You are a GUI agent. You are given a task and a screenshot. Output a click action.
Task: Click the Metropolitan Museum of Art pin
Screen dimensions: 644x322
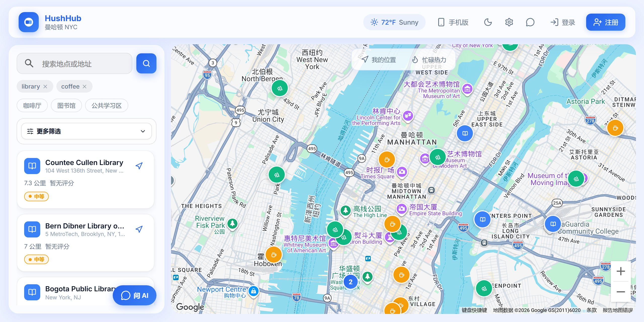pos(467,89)
